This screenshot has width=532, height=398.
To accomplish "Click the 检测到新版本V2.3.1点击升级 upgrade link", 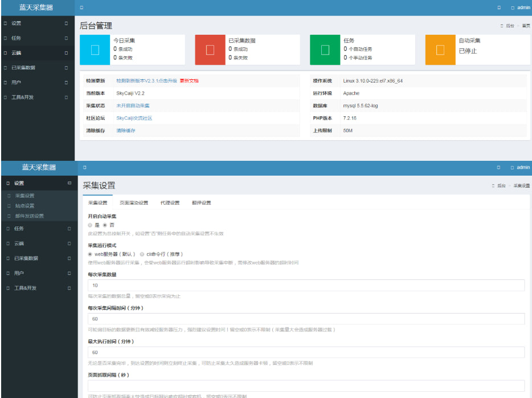I will tap(146, 81).
